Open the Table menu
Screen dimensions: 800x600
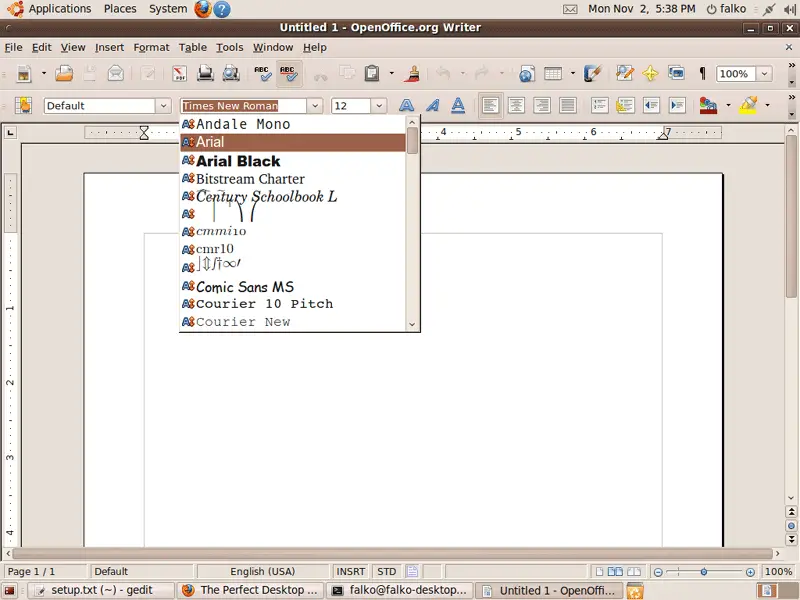pos(192,47)
